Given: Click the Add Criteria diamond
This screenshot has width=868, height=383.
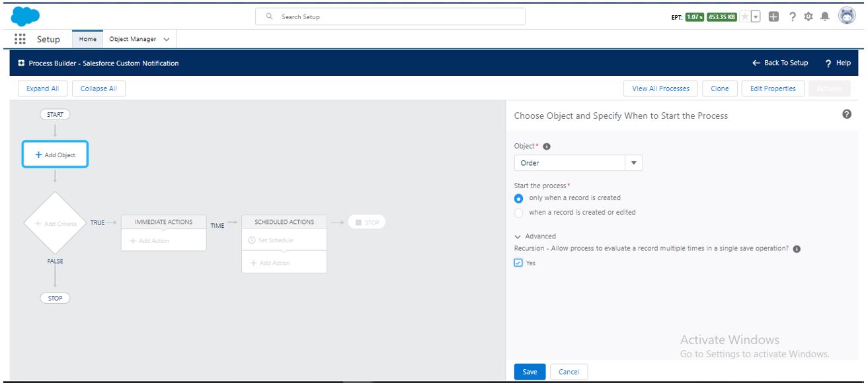Looking at the screenshot, I should point(55,223).
